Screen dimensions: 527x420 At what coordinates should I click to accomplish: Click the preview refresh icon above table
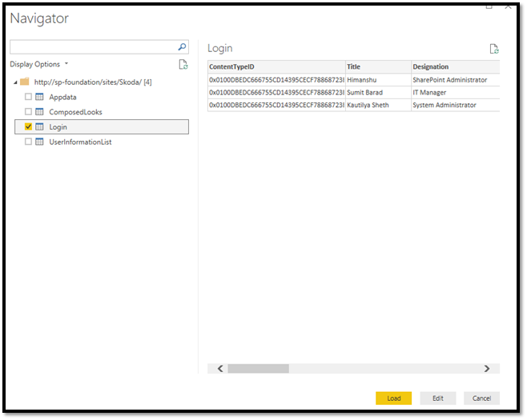tap(494, 49)
